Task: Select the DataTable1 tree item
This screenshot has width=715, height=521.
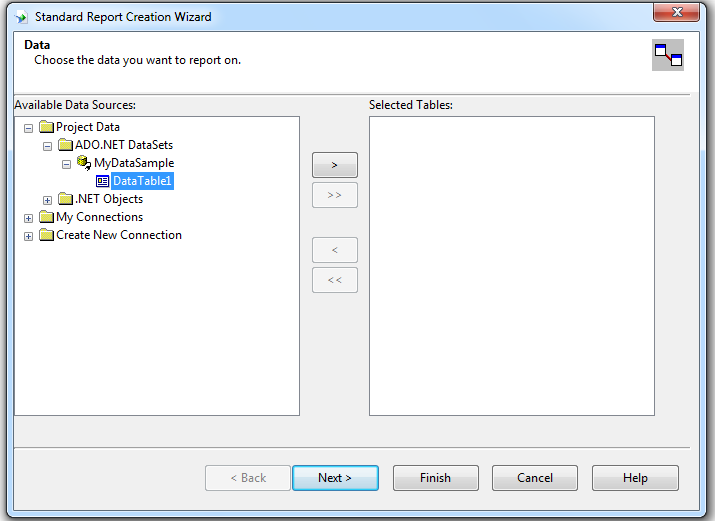Action: tap(142, 181)
